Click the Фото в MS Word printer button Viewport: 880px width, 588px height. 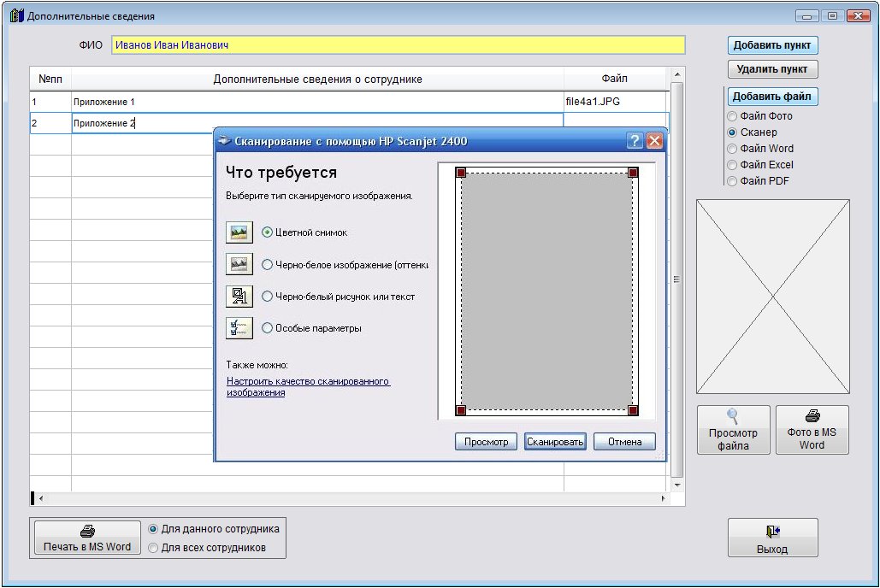coord(812,430)
